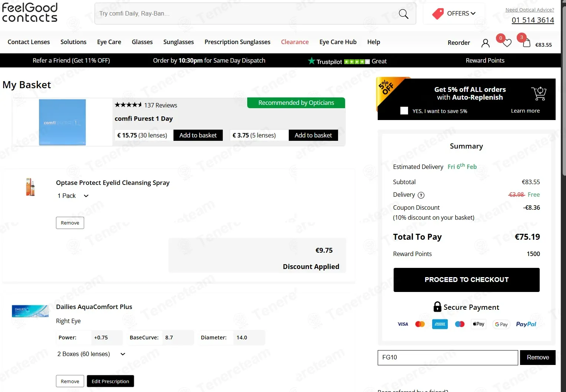This screenshot has height=392, width=566.
Task: Click the 137 Reviews link
Action: click(x=160, y=105)
